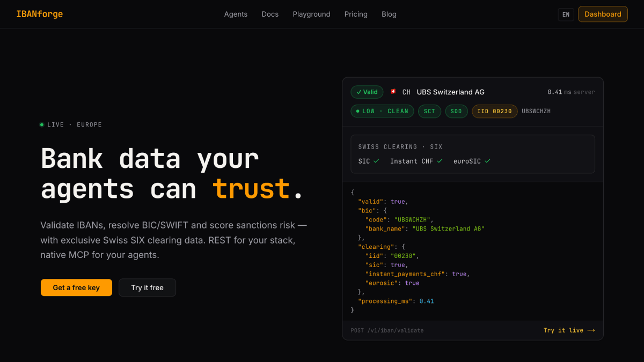Open the Blog nav link
Screen dimensions: 644x362
389,14
